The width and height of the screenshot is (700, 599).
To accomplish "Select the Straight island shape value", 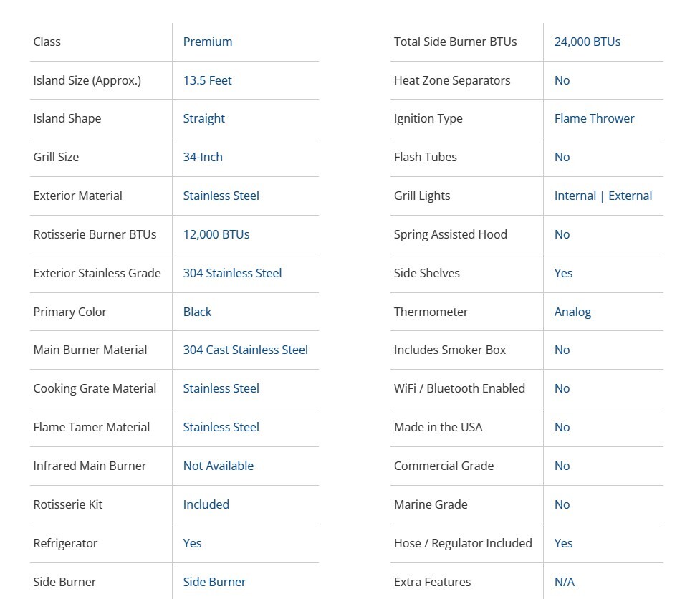I will pyautogui.click(x=203, y=118).
